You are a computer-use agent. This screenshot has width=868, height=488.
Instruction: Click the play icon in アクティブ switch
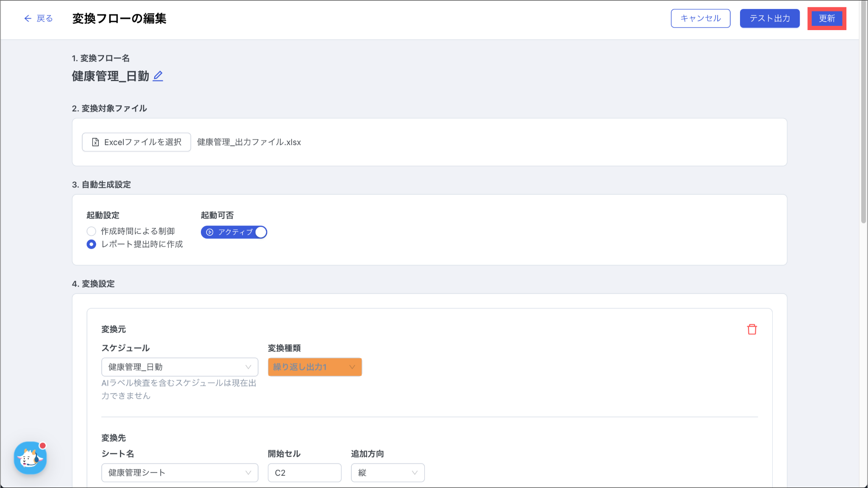point(209,232)
